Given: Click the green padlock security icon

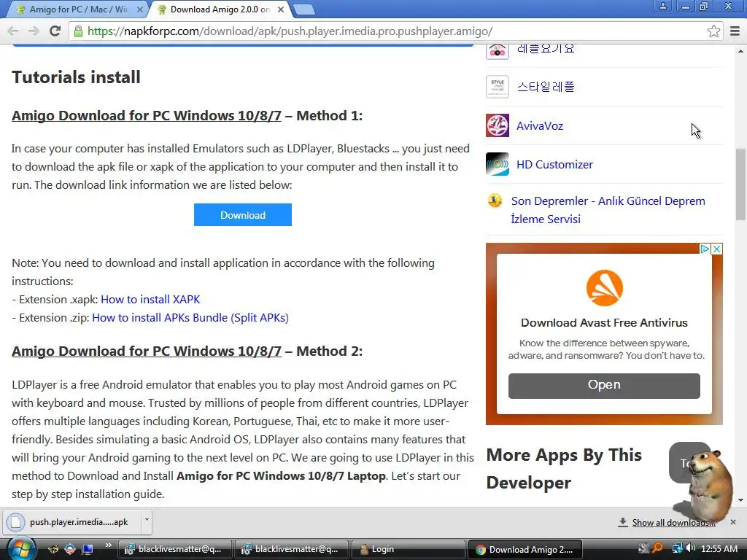Looking at the screenshot, I should 78,31.
